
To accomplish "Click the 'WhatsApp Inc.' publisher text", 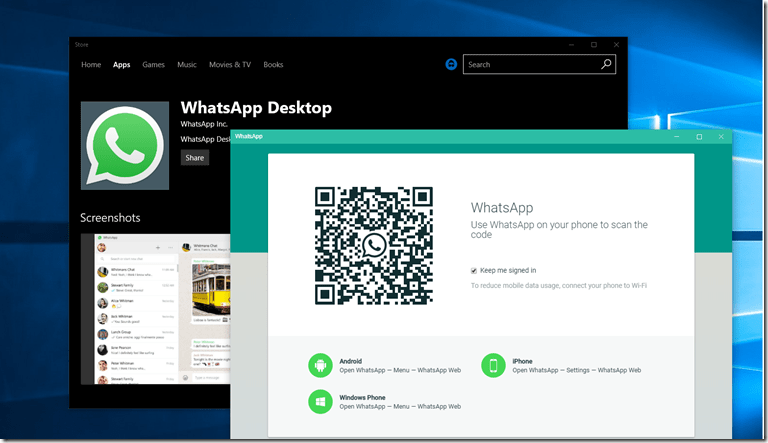I will 204,124.
